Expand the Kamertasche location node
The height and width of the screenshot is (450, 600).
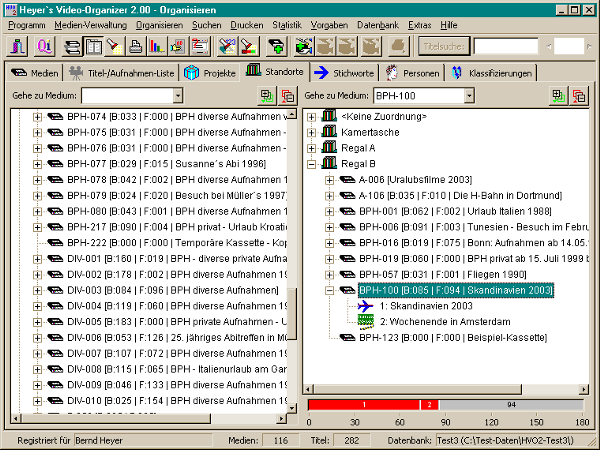[312, 132]
